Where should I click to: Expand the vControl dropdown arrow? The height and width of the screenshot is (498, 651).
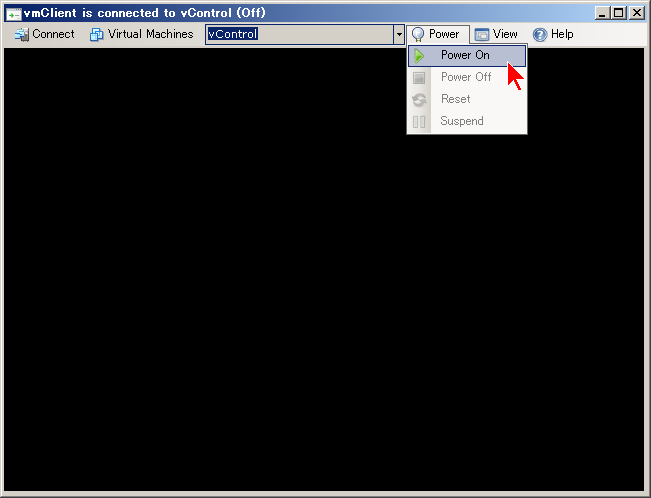(399, 34)
